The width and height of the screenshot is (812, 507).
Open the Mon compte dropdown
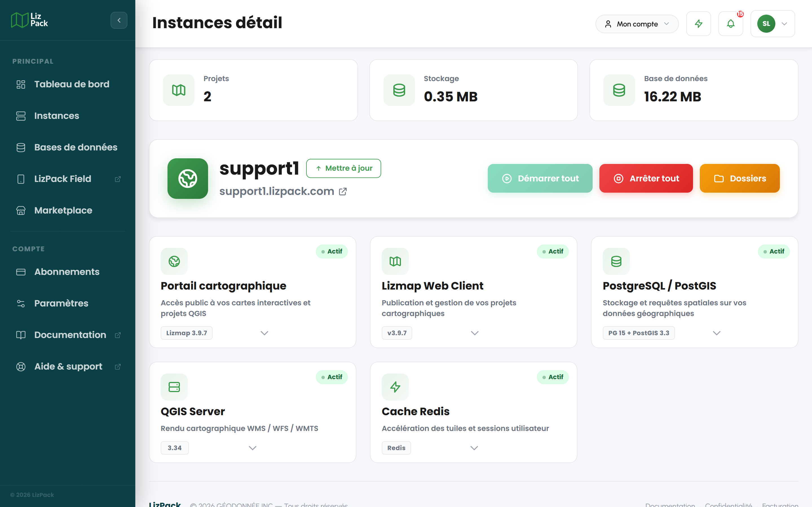click(637, 24)
